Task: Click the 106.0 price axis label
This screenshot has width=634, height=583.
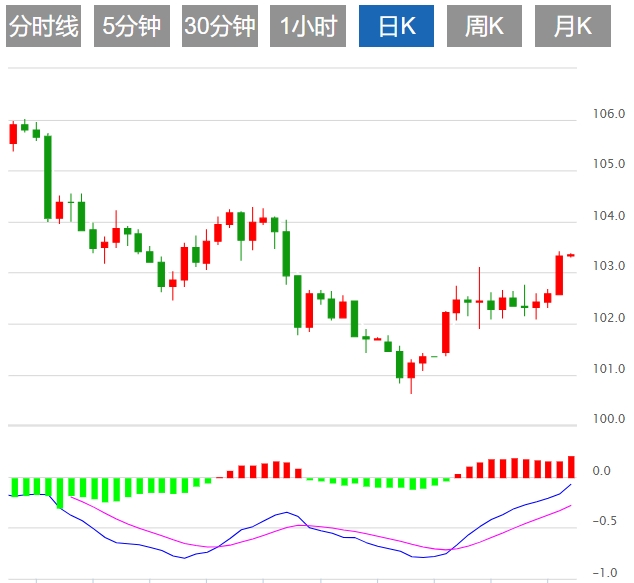Action: [x=609, y=114]
